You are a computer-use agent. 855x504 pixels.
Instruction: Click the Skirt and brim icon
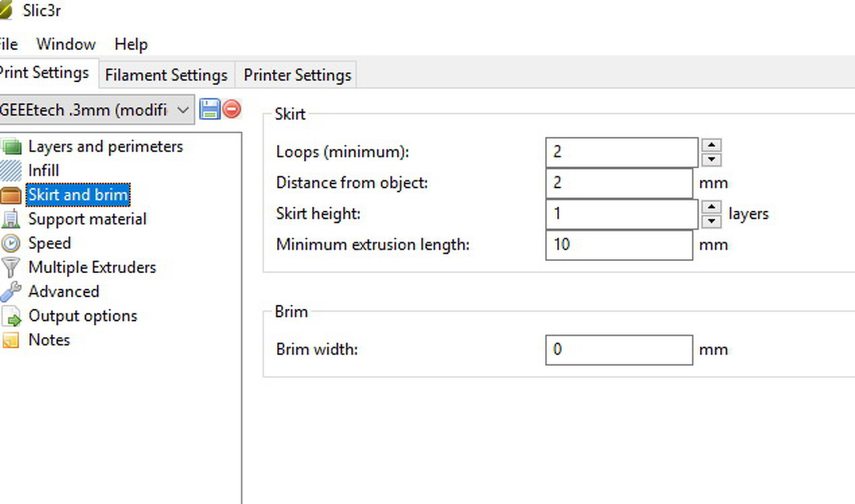coord(11,195)
